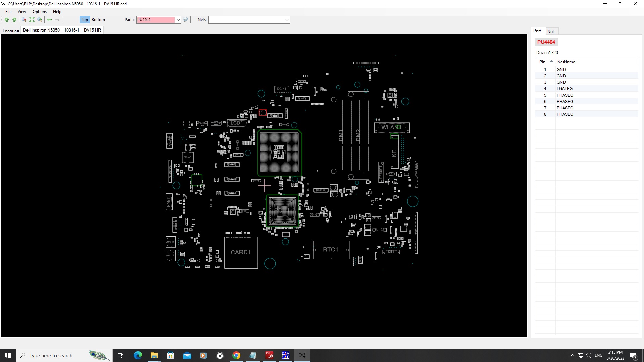Select pin 3 GND row
The height and width of the screenshot is (362, 644).
(587, 82)
